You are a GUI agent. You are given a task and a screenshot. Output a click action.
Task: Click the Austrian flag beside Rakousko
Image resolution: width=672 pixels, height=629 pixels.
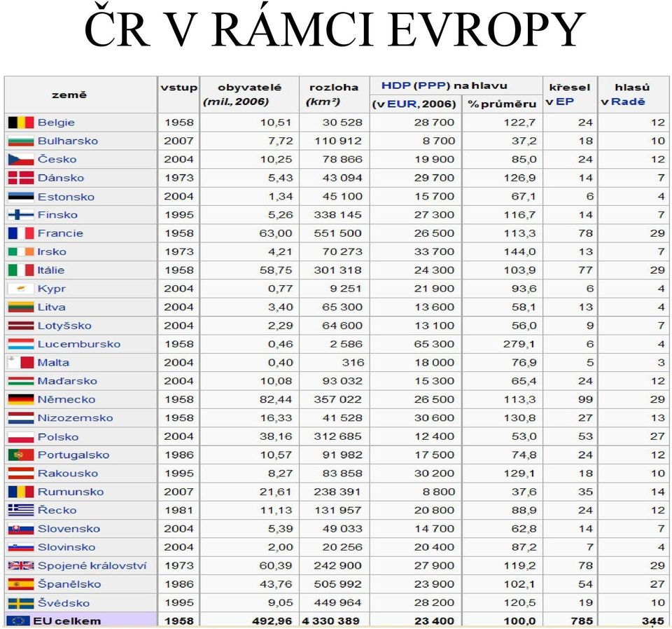click(x=20, y=474)
